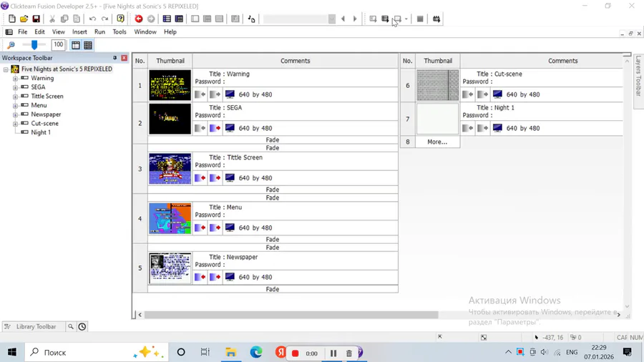
Task: Pause the screen recording
Action: 333,353
